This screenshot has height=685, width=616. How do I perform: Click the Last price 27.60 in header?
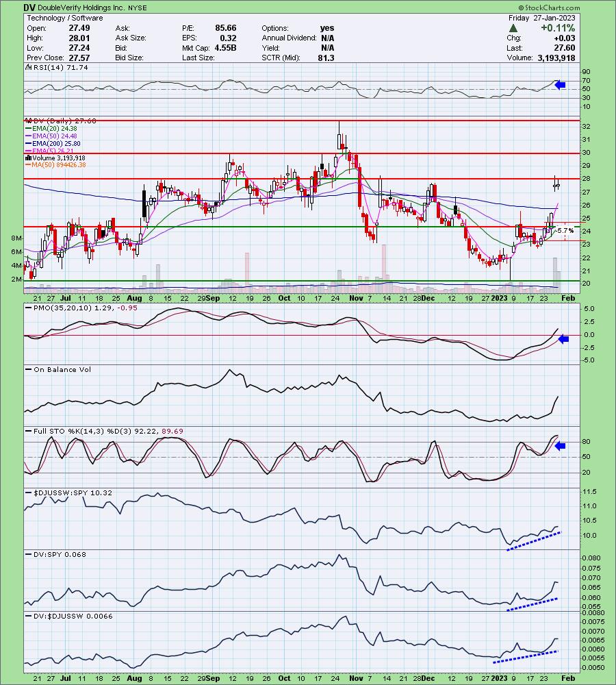pos(565,48)
